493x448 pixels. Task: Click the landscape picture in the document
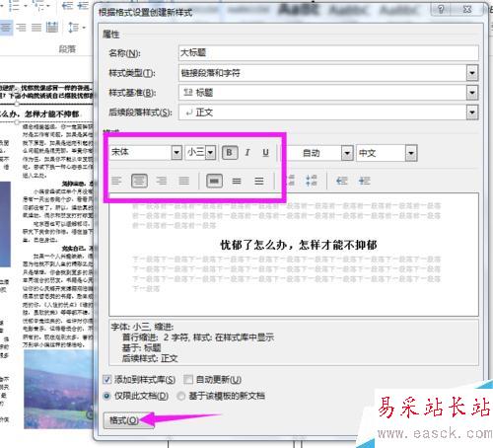(58, 389)
